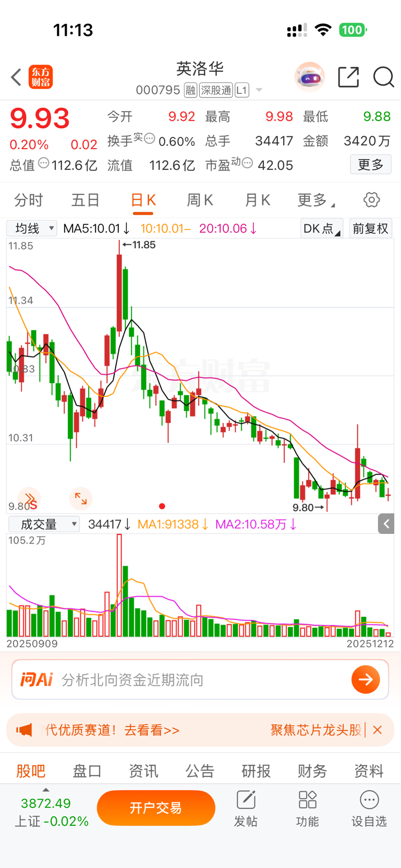Screen dimensions: 401x868
Task: Tap the 20:10.06 moving average value
Action: (228, 228)
